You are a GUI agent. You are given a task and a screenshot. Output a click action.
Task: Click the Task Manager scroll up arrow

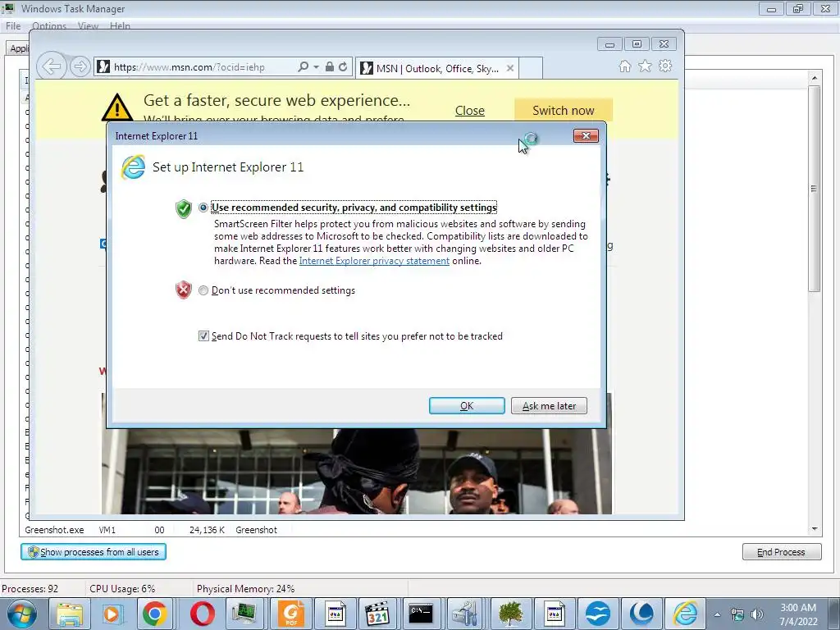[x=815, y=78]
